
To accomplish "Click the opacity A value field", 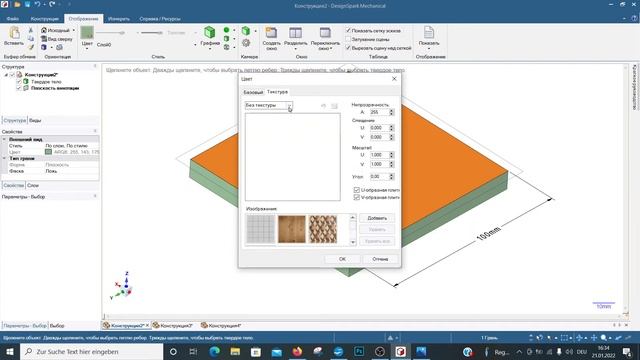I will click(x=379, y=112).
